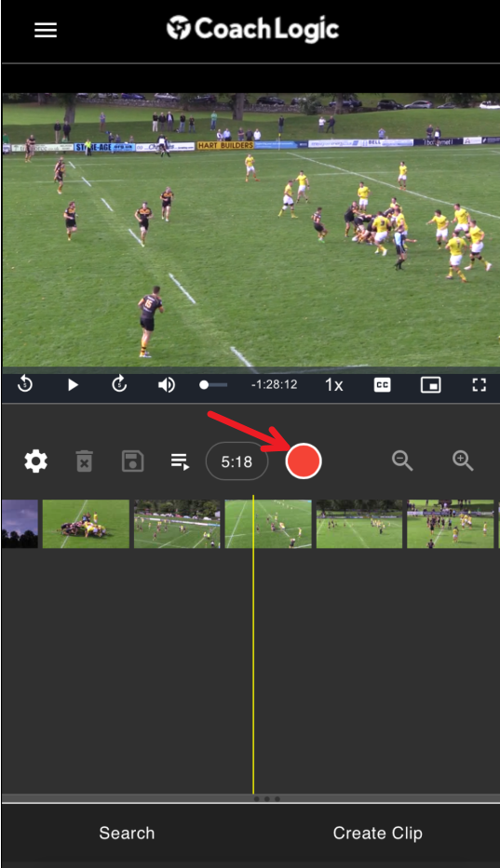Select the scrum thumbnail in timeline

click(86, 524)
